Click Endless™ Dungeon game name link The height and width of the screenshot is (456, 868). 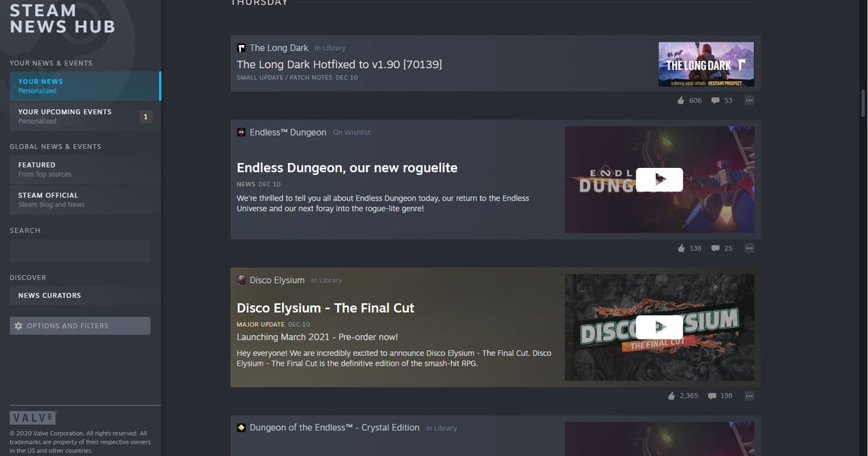click(x=288, y=132)
